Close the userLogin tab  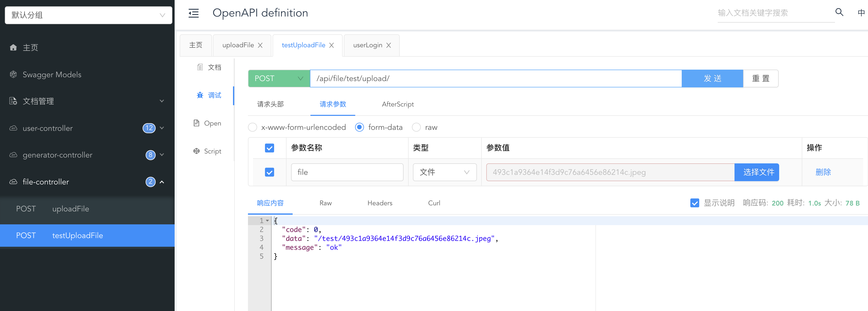click(x=389, y=45)
